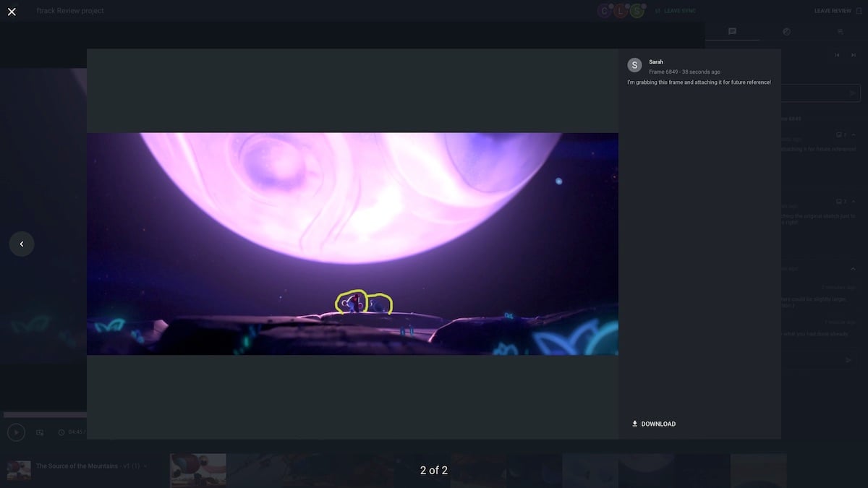Screen dimensions: 868x488
Task: Click participant avatar S in the header
Action: [x=637, y=11]
